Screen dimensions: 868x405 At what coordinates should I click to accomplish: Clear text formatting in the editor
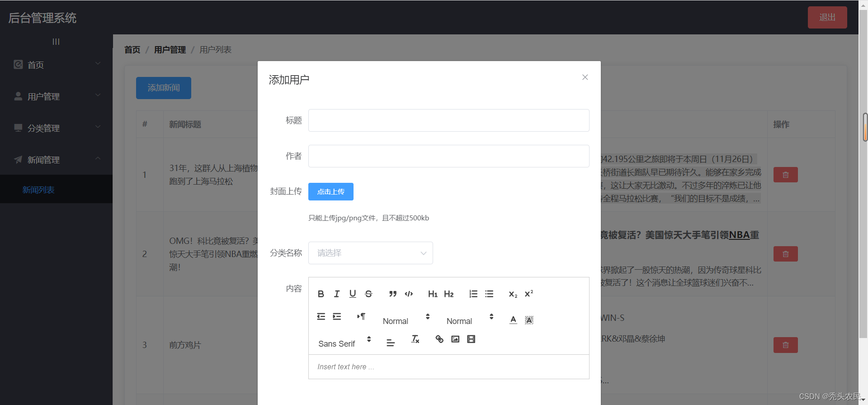point(415,339)
